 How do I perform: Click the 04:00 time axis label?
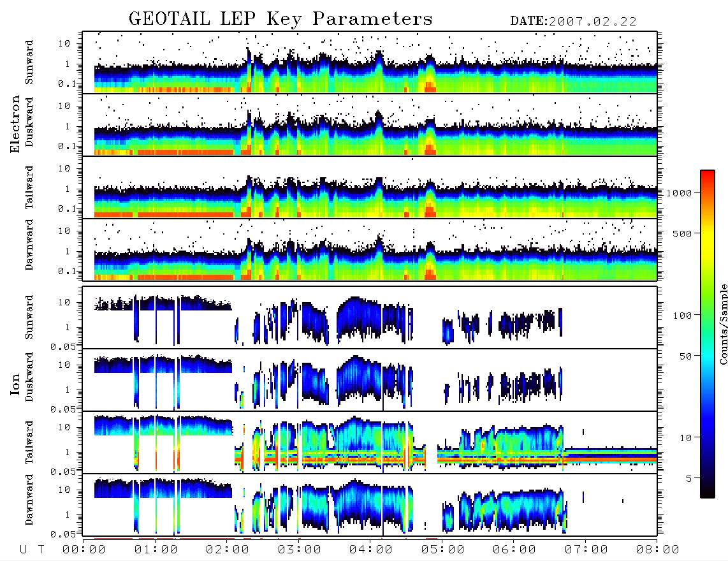[371, 550]
